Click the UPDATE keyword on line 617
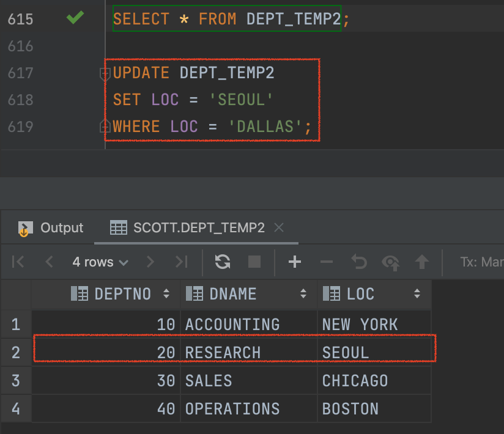 tap(141, 73)
